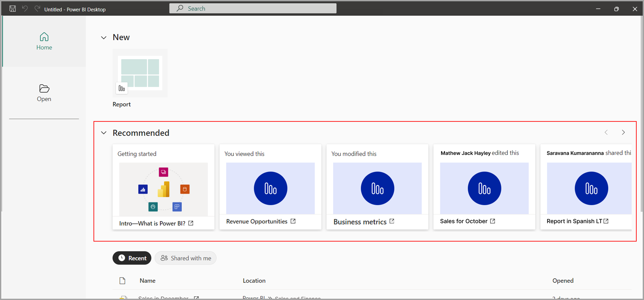Screen dimensions: 644x300
Task: Open the Getting started card image
Action: [163, 189]
